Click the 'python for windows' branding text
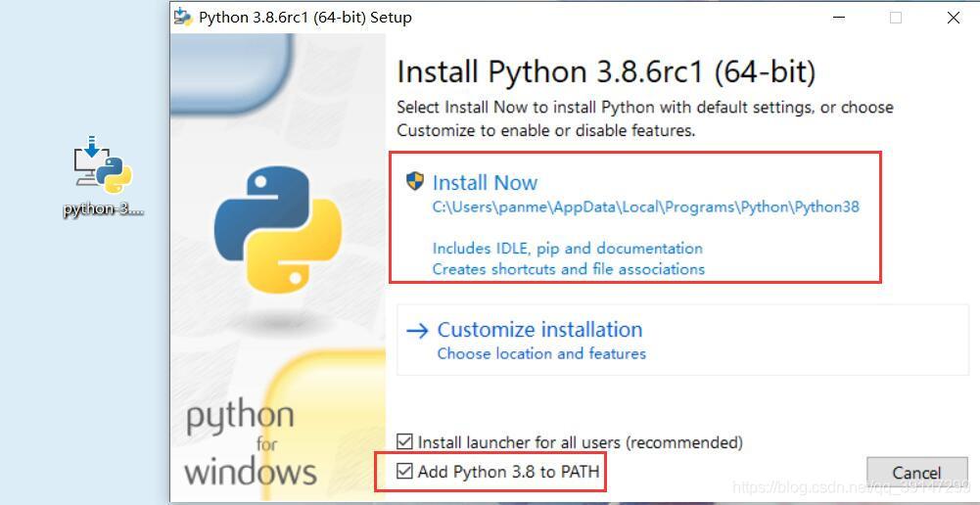980x505 pixels. 250,445
